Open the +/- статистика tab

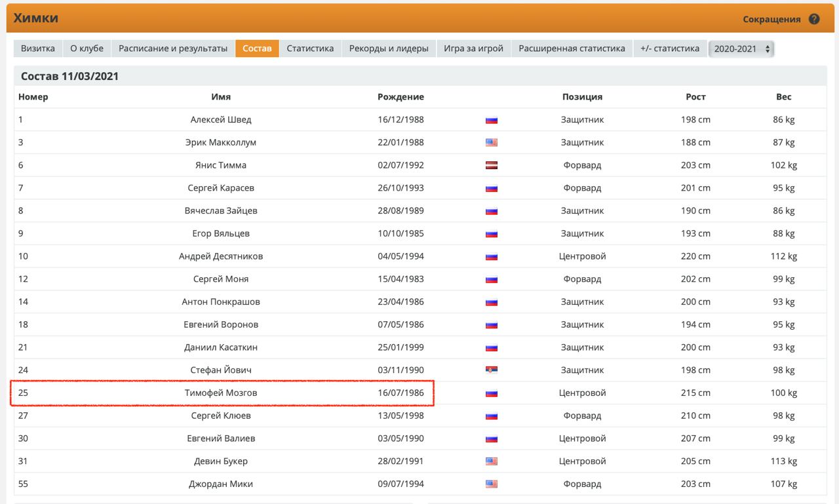click(x=670, y=48)
